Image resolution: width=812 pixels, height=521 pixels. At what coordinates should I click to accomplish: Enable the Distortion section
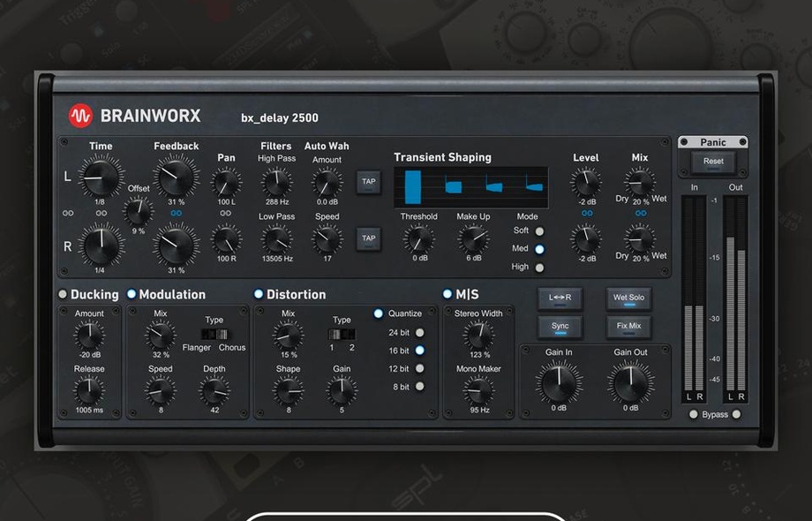(260, 294)
